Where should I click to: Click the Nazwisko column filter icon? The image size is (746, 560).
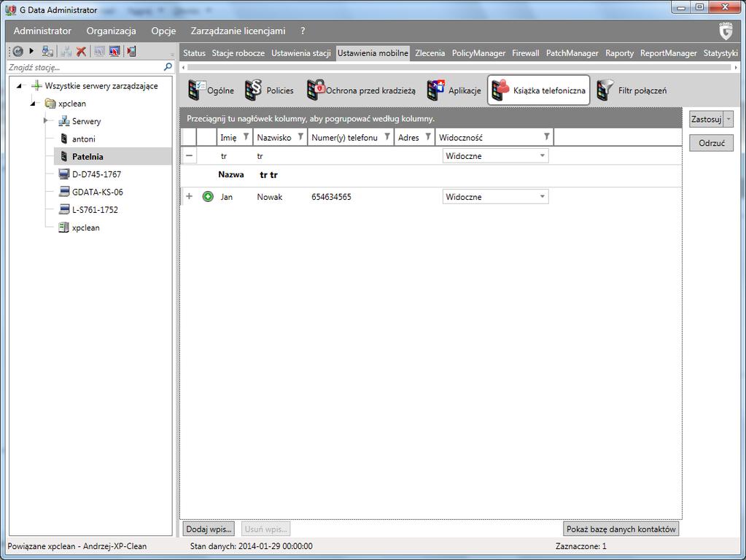(x=300, y=136)
